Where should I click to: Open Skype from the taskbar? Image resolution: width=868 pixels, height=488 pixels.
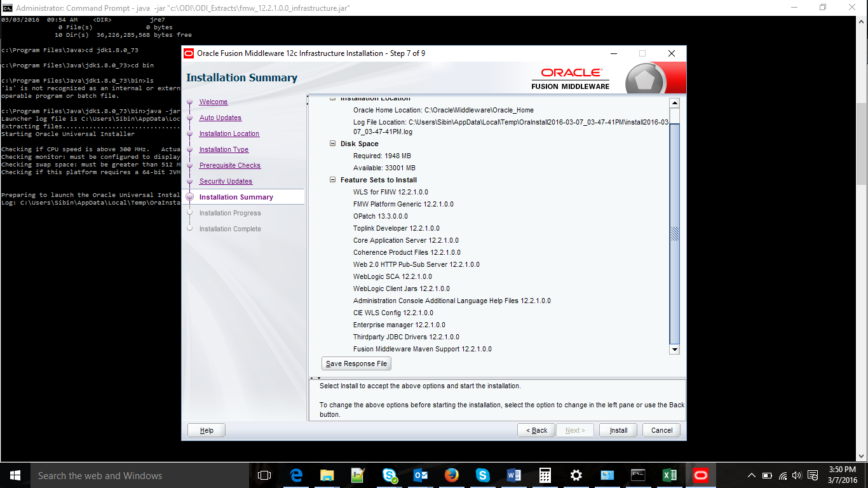click(390, 475)
